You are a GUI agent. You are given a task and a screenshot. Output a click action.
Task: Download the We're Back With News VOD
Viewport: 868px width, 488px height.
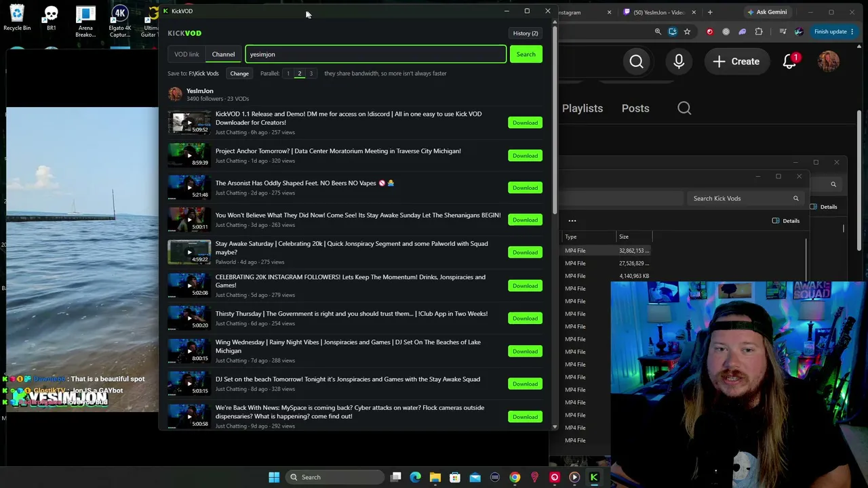click(525, 417)
